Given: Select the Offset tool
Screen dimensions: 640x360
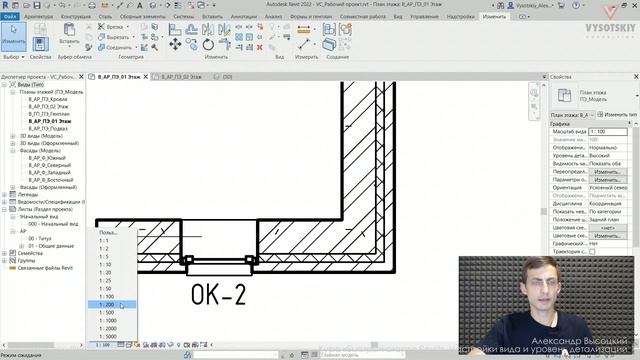Looking at the screenshot, I should point(191,29).
